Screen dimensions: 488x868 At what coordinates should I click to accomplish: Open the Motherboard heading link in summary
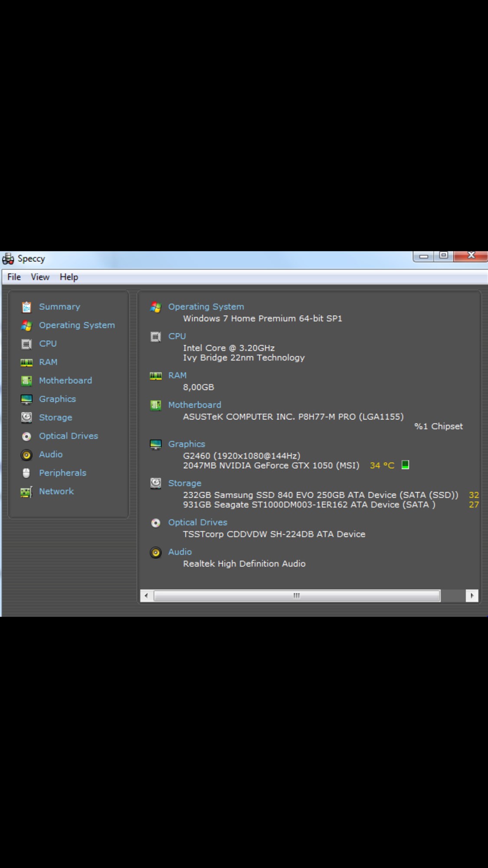tap(195, 405)
